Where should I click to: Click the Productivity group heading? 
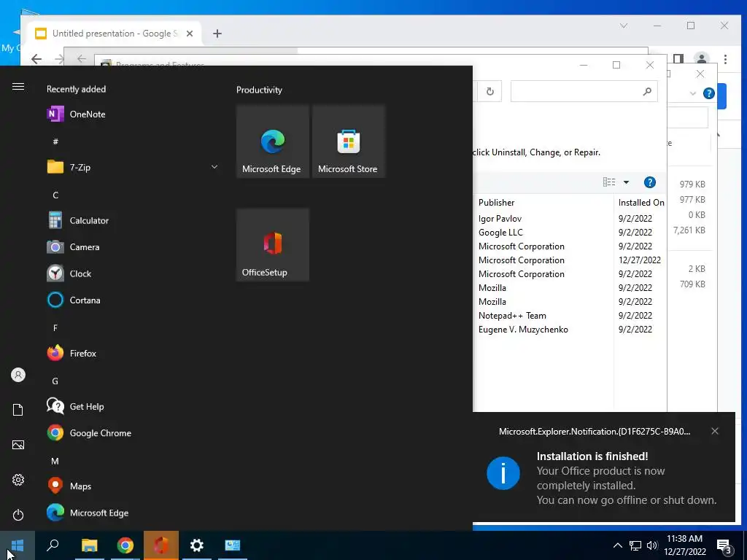[259, 90]
